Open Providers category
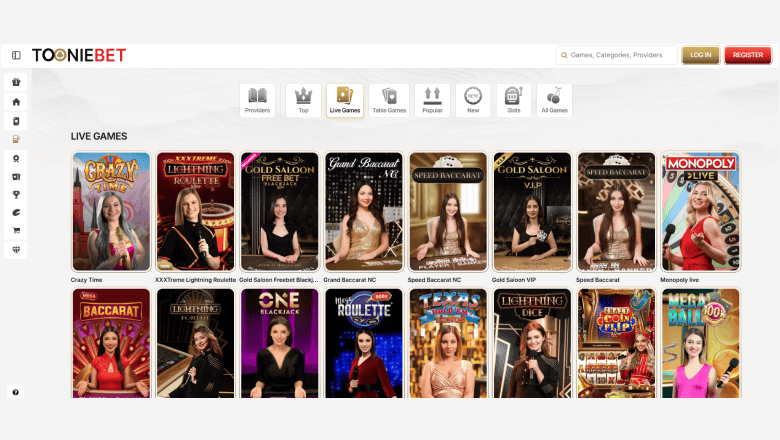This screenshot has width=780, height=440. pos(257,100)
